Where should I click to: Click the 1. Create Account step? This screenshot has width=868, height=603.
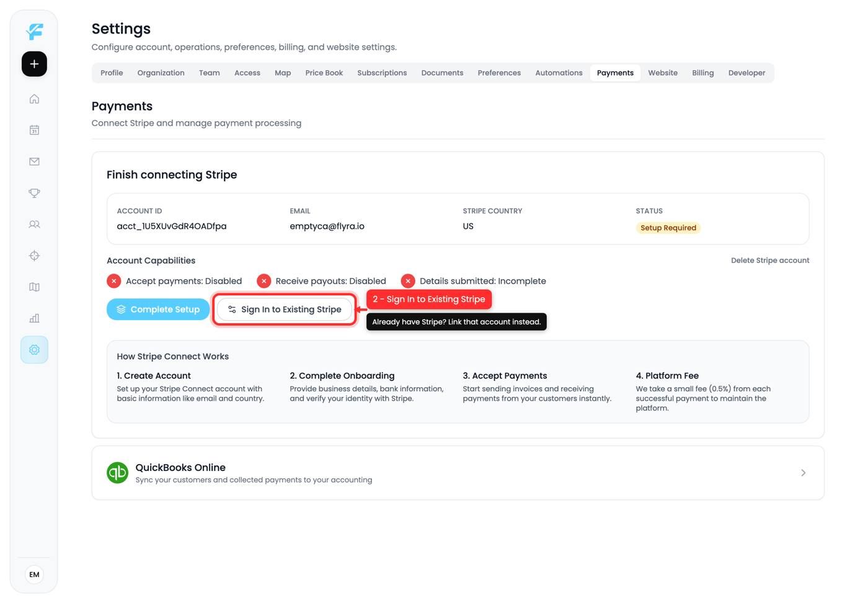tap(154, 376)
